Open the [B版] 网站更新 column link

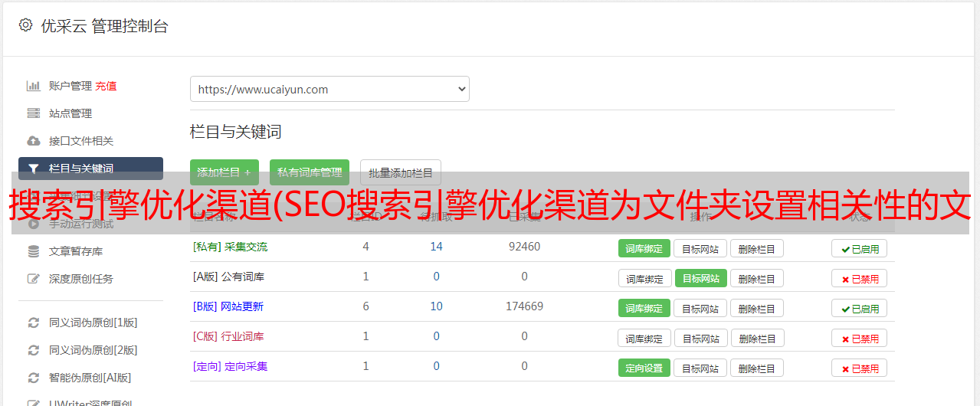(228, 306)
